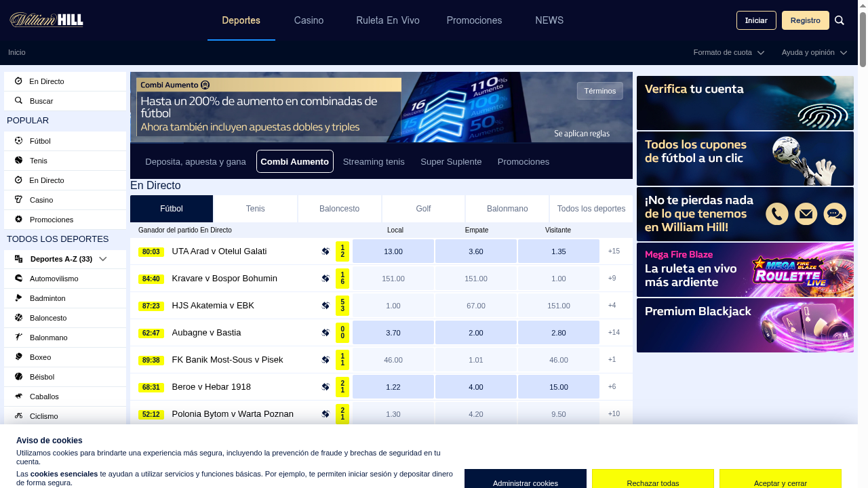Switch to the Baloncesto live tab
This screenshot has width=868, height=488.
pyautogui.click(x=340, y=209)
